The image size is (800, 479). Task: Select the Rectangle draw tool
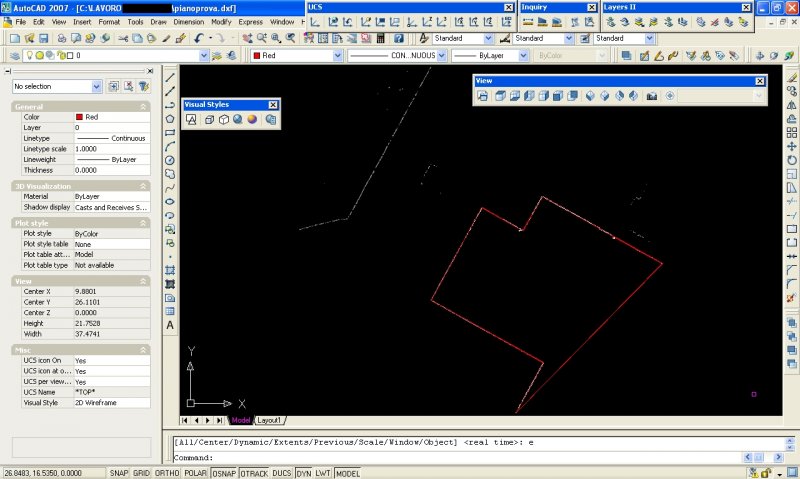click(170, 133)
